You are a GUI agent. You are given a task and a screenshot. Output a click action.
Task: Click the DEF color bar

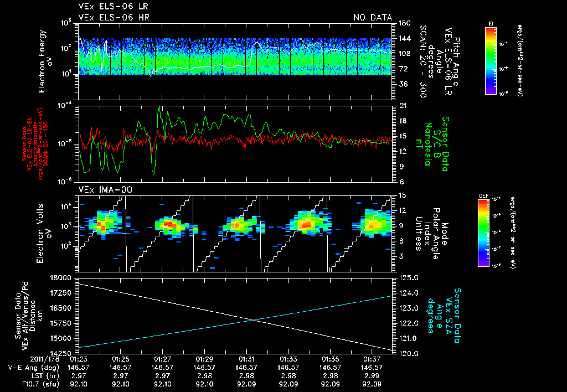click(484, 233)
